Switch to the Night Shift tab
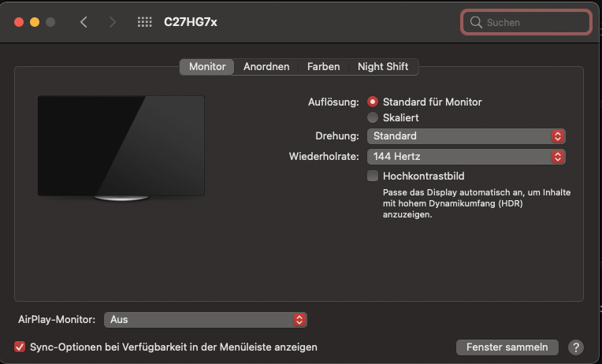This screenshot has width=602, height=364. click(x=383, y=67)
